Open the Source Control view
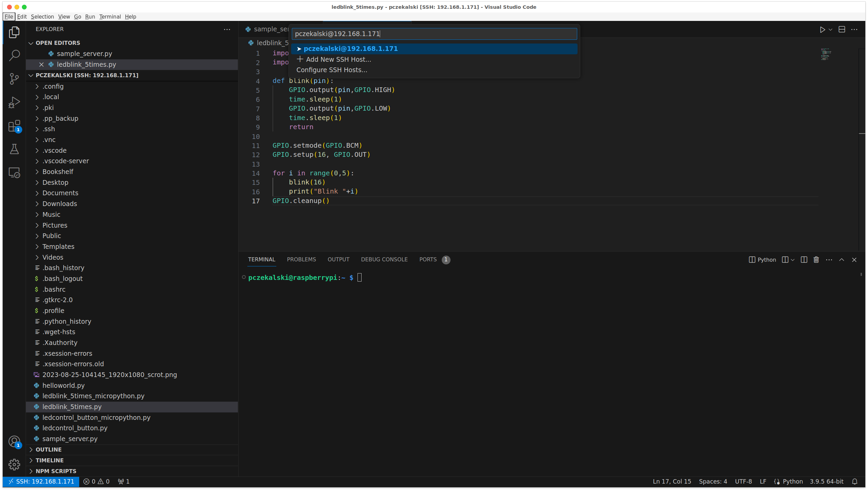The width and height of the screenshot is (868, 491). pyautogui.click(x=14, y=79)
